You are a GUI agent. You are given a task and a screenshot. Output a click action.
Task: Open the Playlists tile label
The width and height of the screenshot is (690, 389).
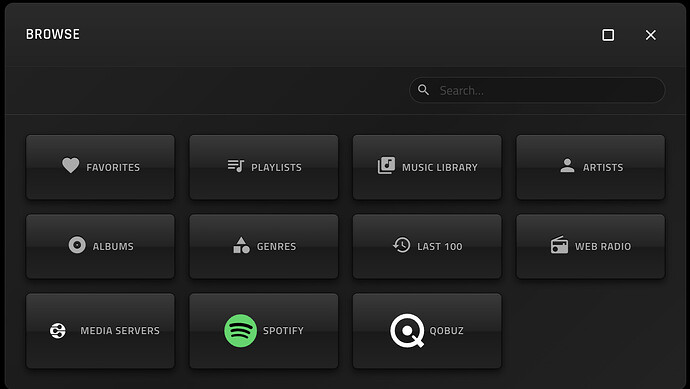click(276, 167)
